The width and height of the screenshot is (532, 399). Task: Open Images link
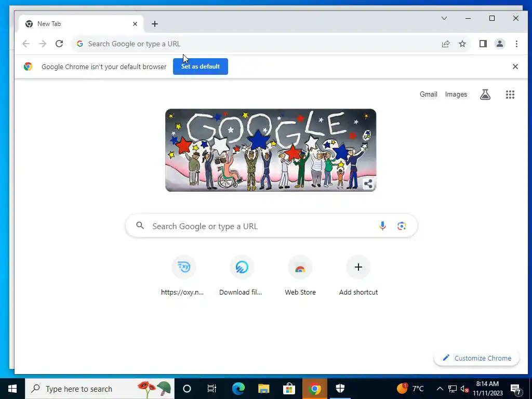[x=456, y=95]
